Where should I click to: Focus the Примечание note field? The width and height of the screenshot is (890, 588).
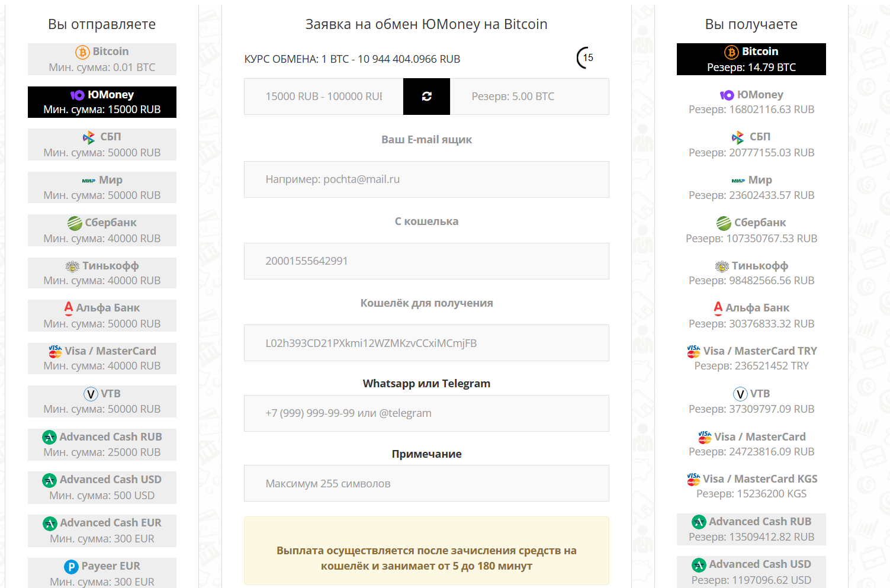(x=426, y=483)
